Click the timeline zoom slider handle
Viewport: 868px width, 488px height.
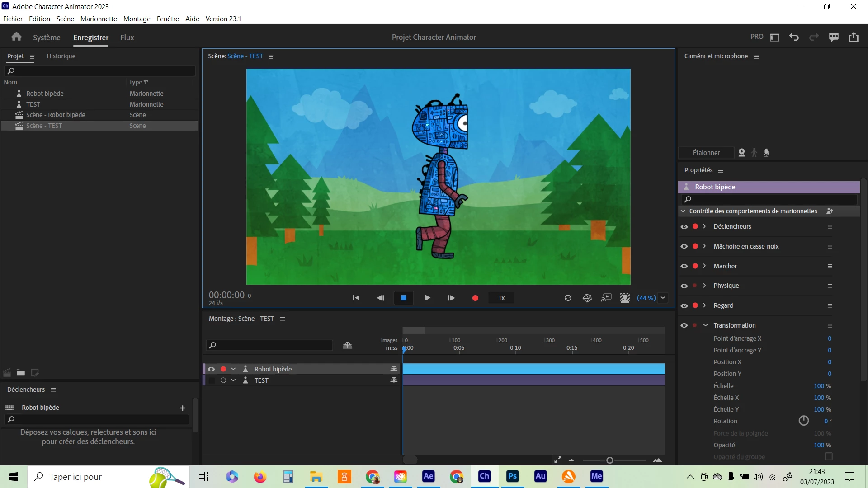click(609, 460)
